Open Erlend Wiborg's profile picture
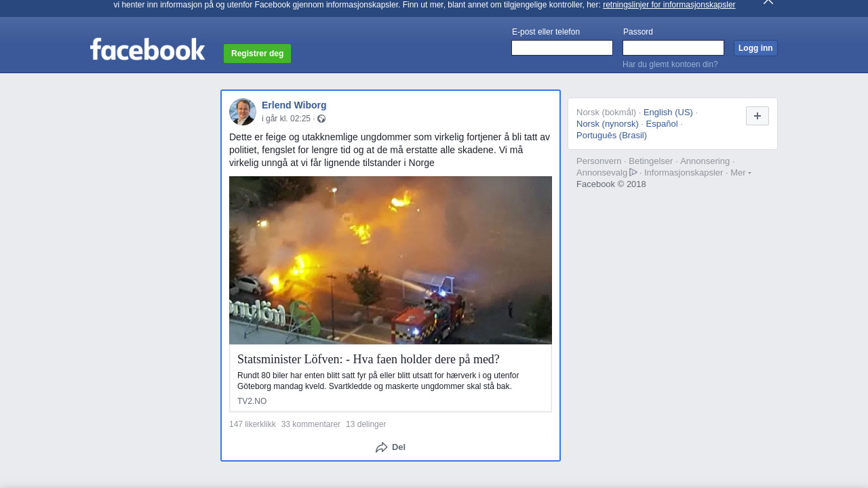 243,112
